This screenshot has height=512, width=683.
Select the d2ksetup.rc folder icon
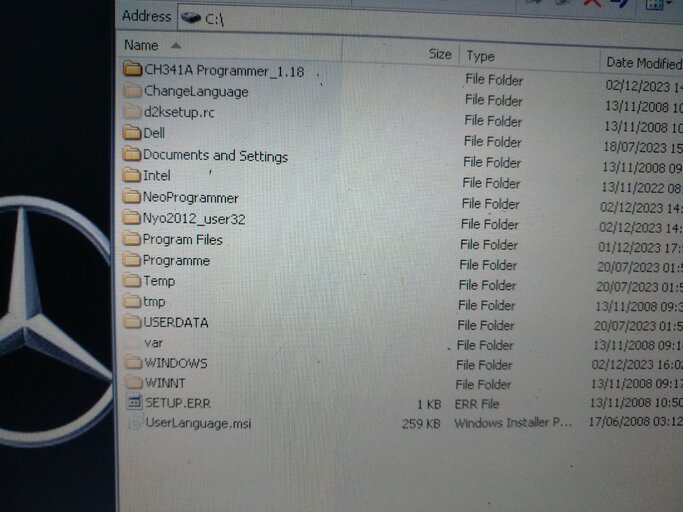132,111
